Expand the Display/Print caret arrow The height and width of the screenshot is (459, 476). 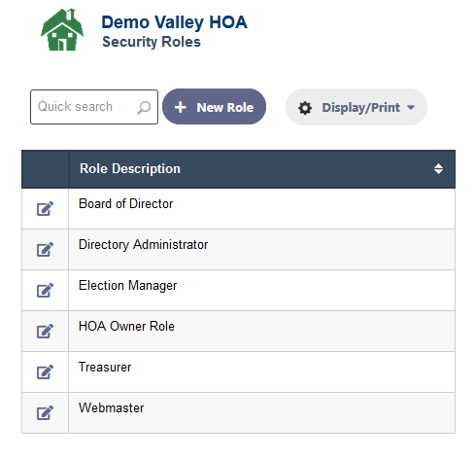[411, 108]
